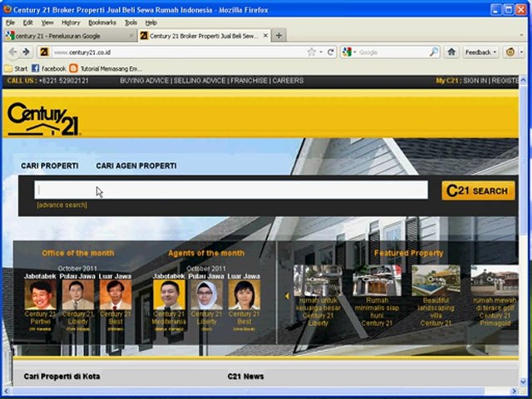Expand the dropdown arrow beside the bookmark star

pos(321,52)
